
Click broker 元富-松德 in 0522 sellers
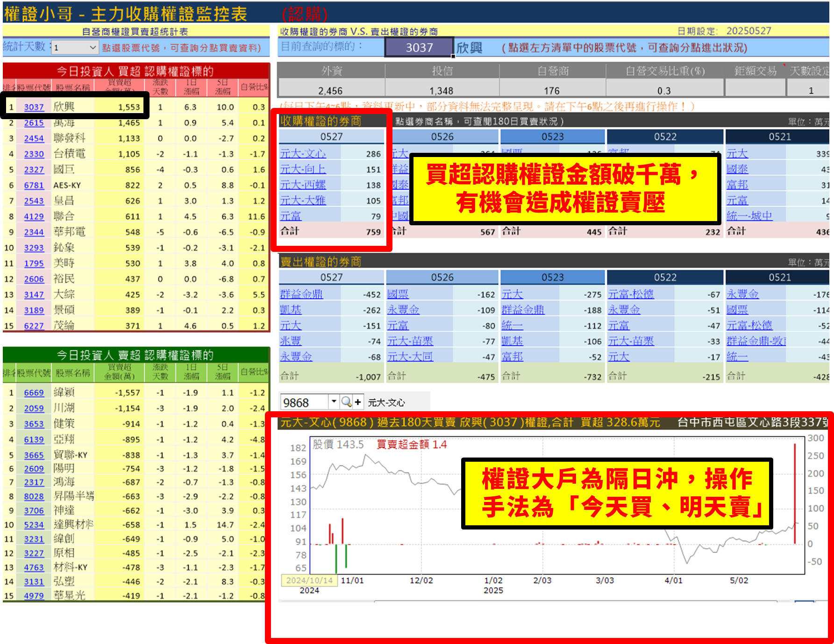coord(631,294)
